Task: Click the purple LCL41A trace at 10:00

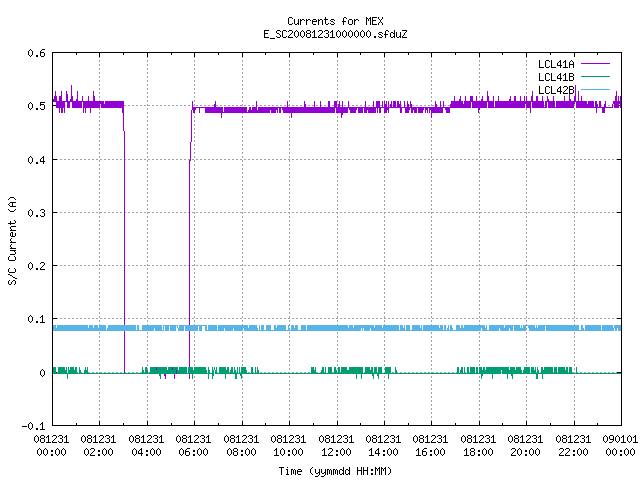Action: click(x=289, y=109)
